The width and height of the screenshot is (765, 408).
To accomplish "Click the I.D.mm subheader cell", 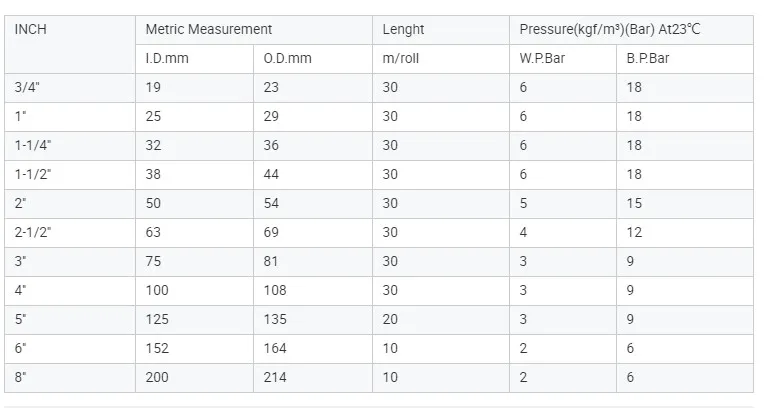I will (167, 58).
